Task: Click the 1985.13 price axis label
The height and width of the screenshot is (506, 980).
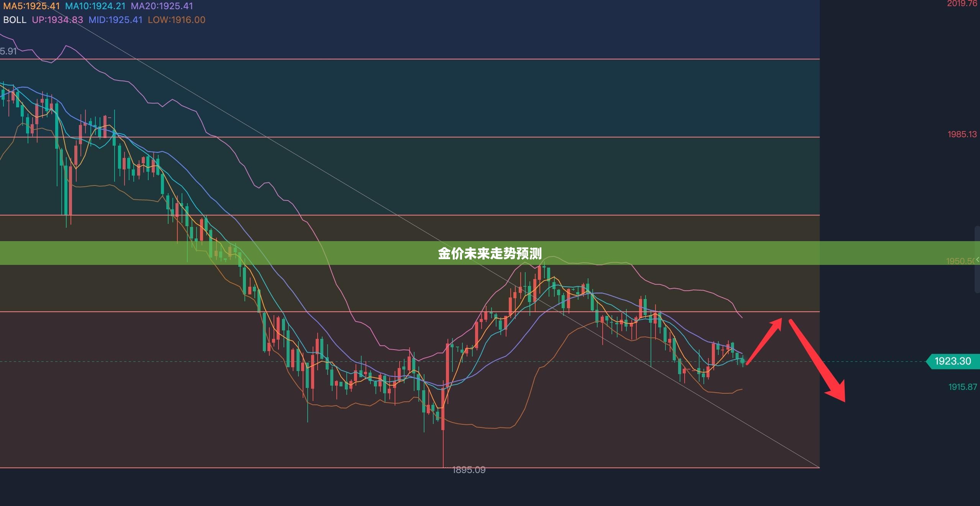Action: 962,134
